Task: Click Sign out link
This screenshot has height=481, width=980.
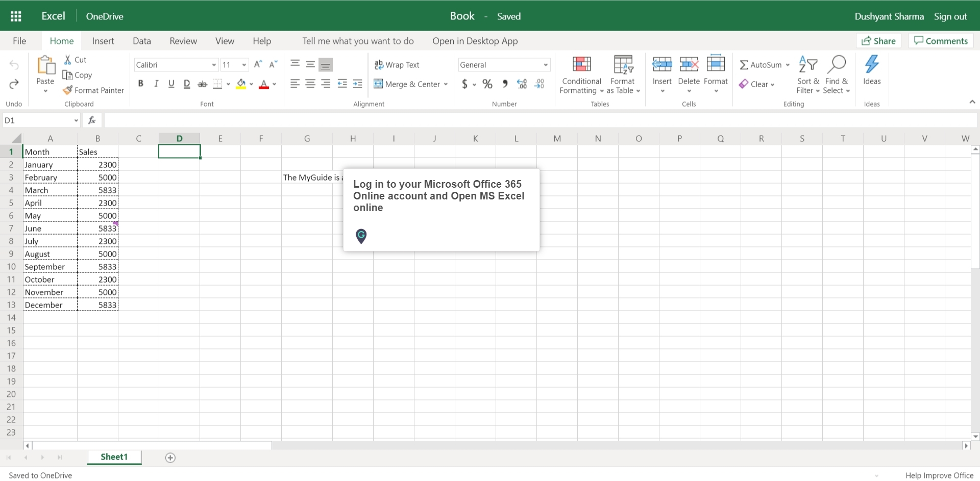Action: [950, 16]
